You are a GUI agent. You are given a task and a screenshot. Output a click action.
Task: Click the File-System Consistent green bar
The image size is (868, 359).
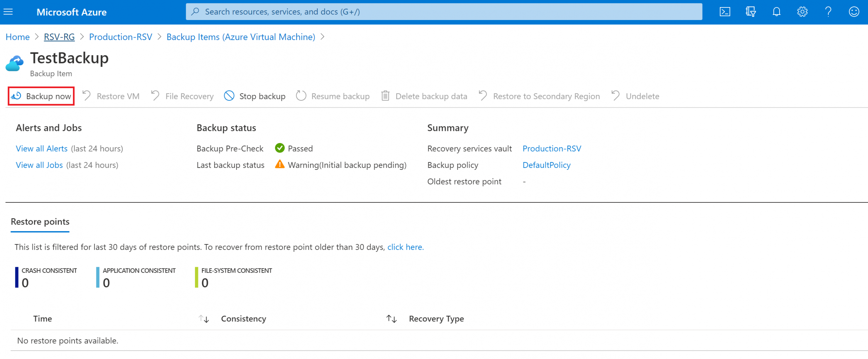[x=196, y=277]
